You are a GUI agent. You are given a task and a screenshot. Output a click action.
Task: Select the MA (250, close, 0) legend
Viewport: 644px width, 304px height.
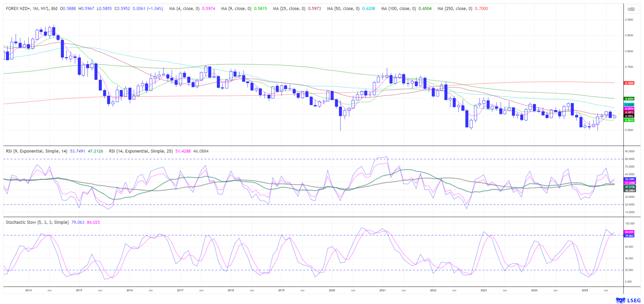click(455, 9)
